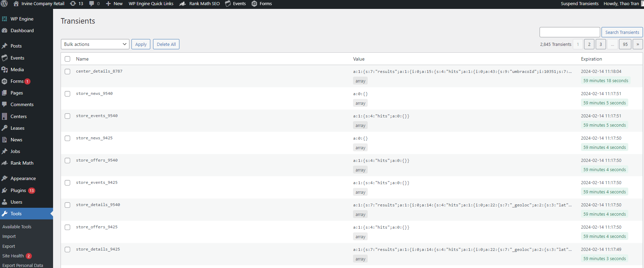Image resolution: width=644 pixels, height=268 pixels.
Task: Click the Centers building icon
Action: 4,116
